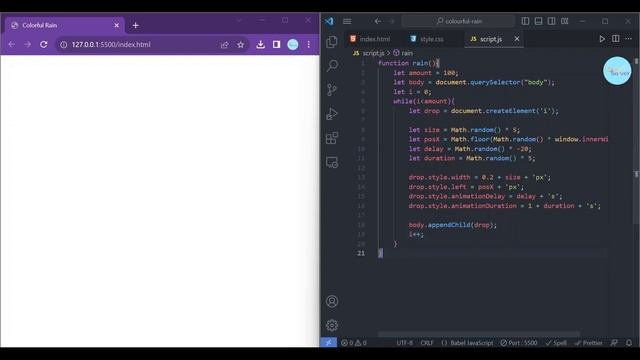
Task: Open the Run and Debug view
Action: [332, 114]
